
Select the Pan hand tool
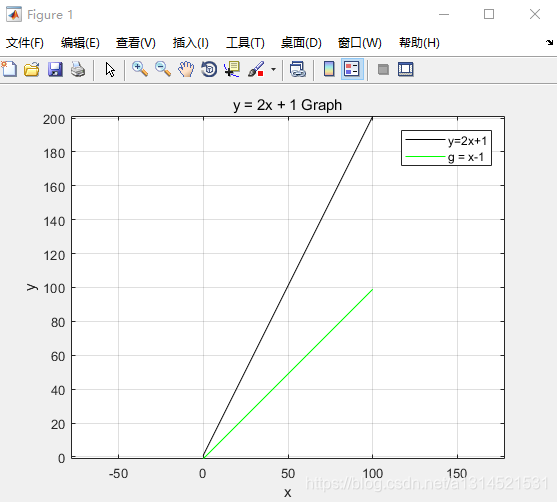click(186, 69)
